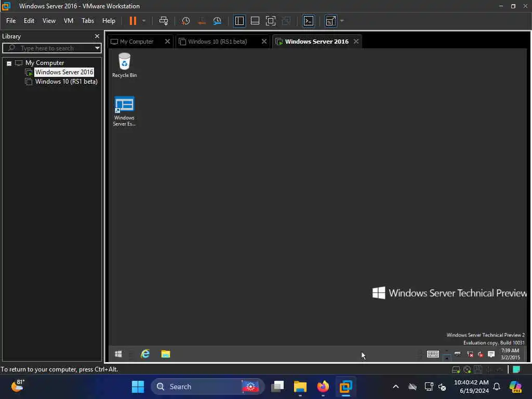
Task: Click the teal message log status icon
Action: click(x=516, y=369)
